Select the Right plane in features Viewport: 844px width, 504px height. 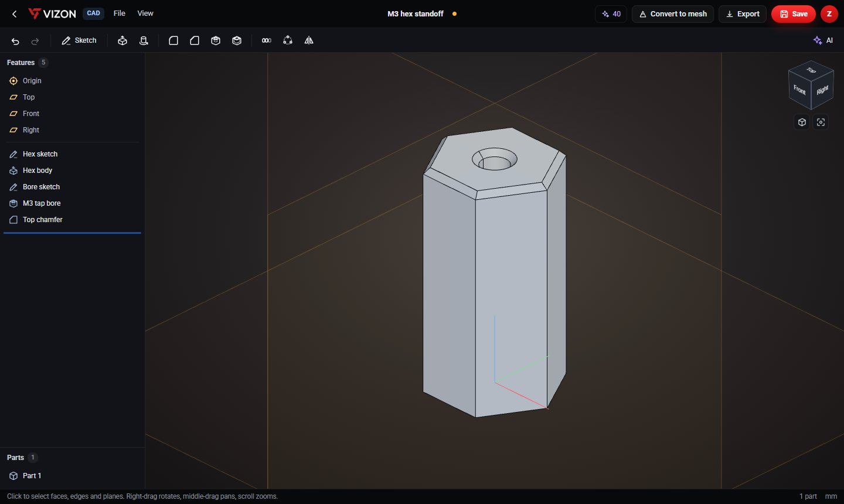(x=72, y=130)
